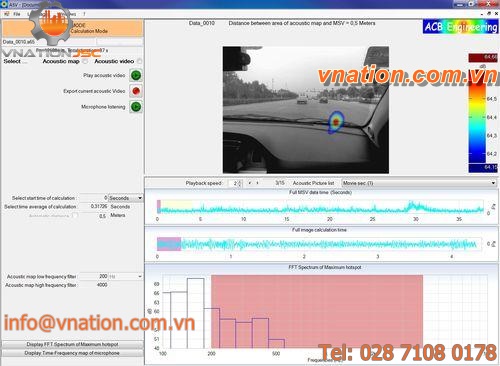This screenshot has width=500, height=366.
Task: Click Display FFT Spectrum of Maximum hotspot button
Action: tap(72, 344)
